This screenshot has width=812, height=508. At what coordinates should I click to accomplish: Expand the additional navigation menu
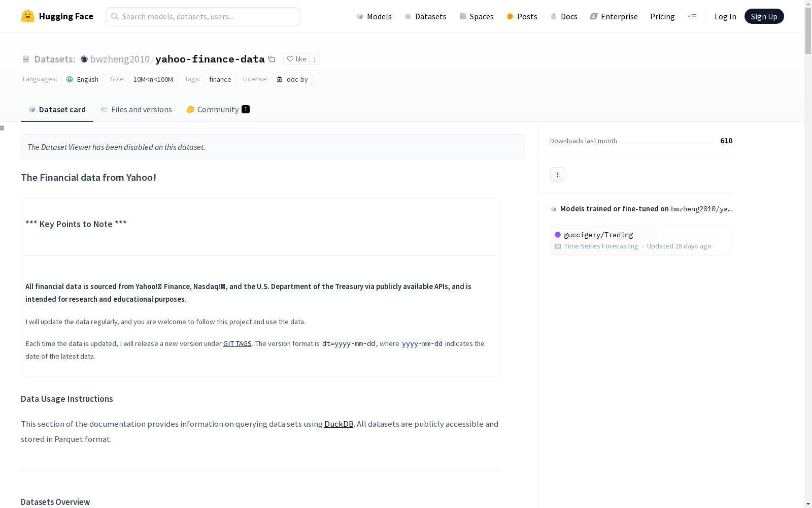[692, 16]
